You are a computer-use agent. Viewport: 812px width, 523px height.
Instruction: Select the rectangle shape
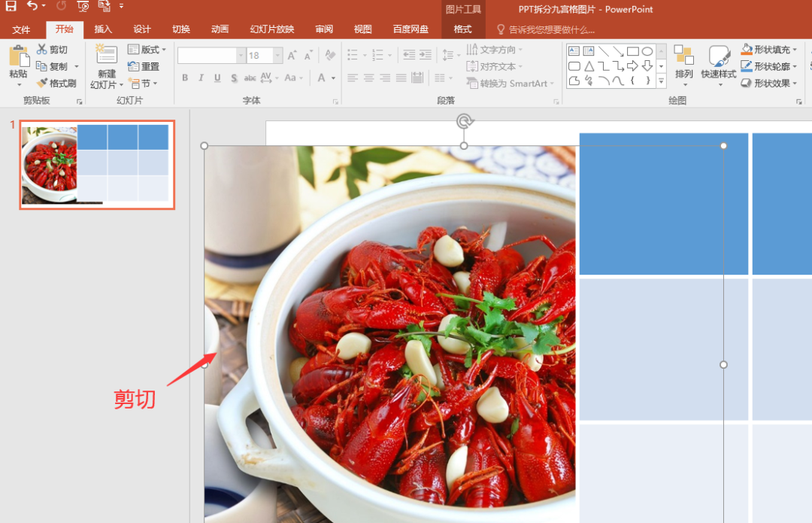pos(632,51)
